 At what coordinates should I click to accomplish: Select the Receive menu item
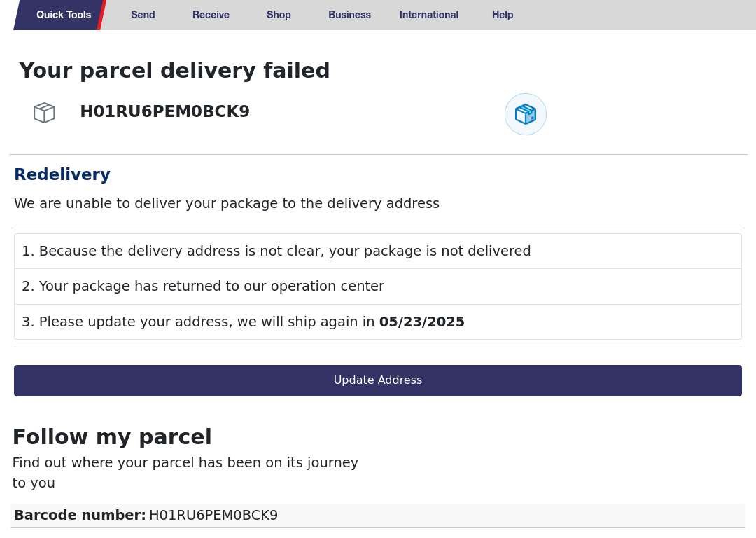pyautogui.click(x=211, y=15)
